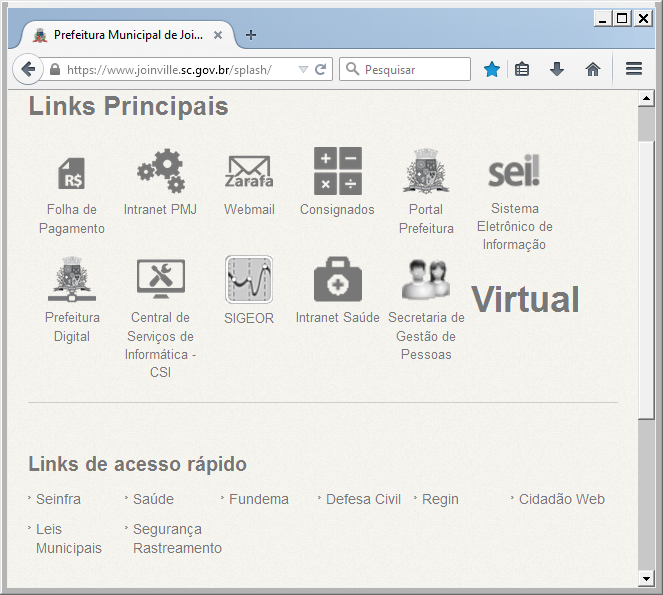Click the address bar URL field
Image resolution: width=663 pixels, height=595 pixels.
click(x=181, y=69)
